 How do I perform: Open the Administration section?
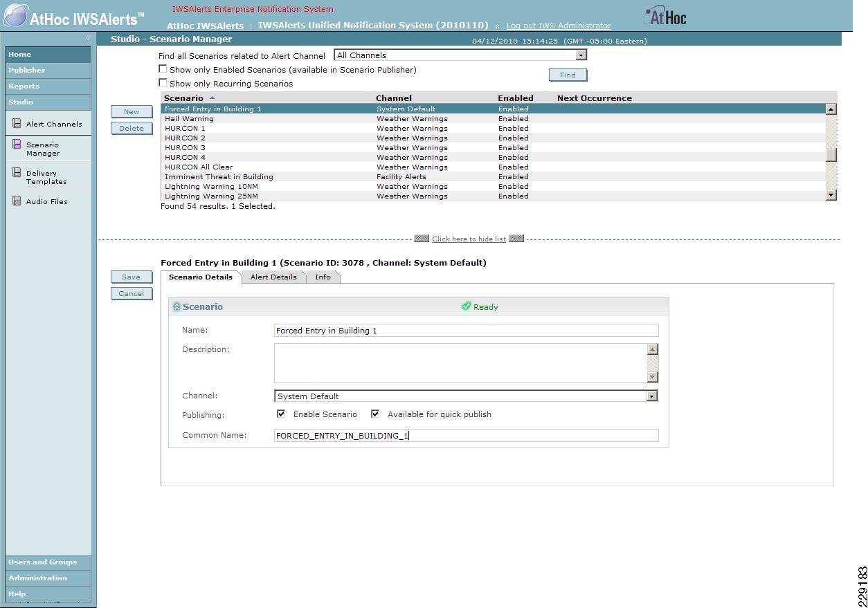48,578
